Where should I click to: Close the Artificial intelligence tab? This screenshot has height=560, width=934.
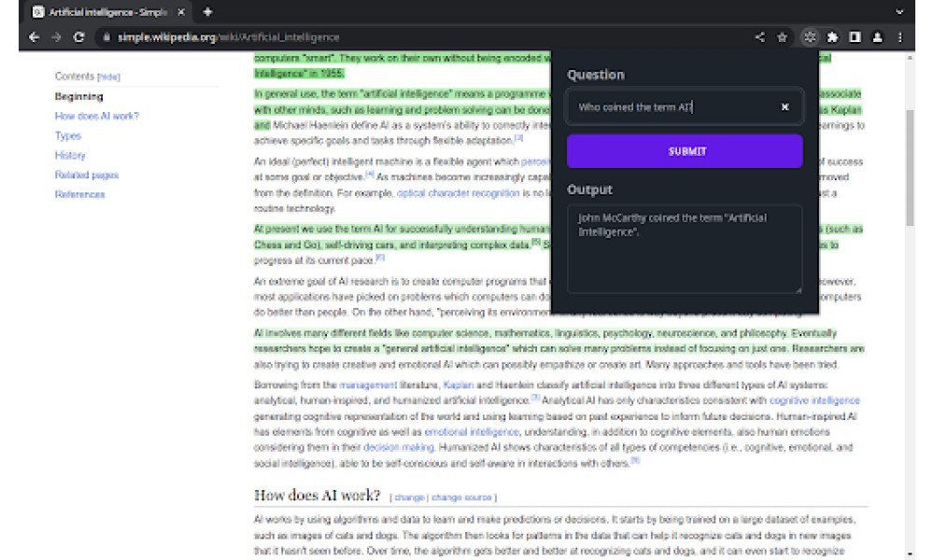click(181, 12)
